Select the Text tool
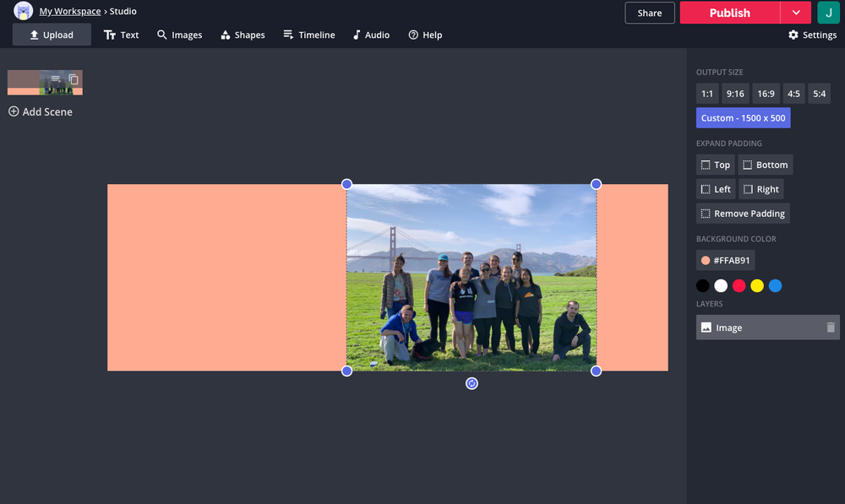 pyautogui.click(x=121, y=35)
